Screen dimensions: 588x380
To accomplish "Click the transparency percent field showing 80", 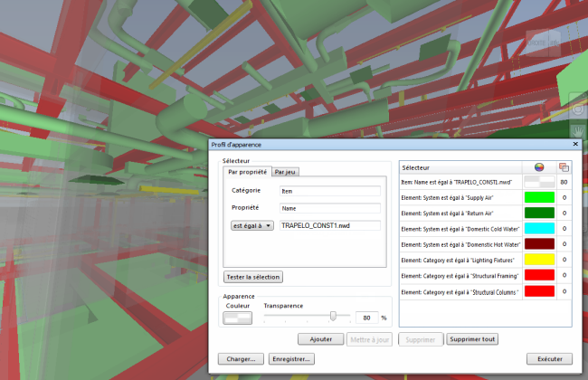I will (366, 318).
